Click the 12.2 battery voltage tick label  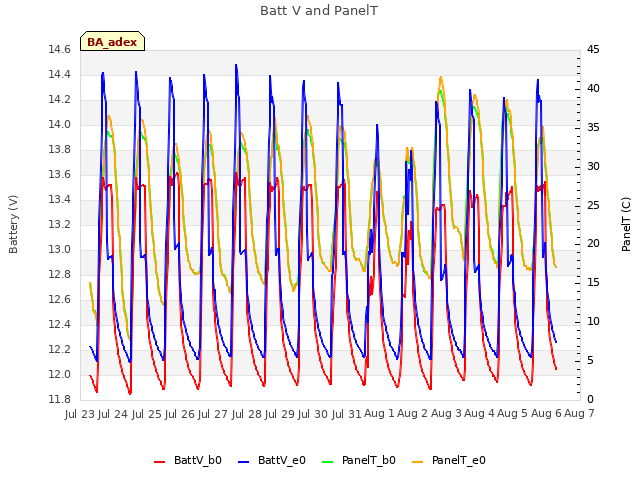point(60,349)
